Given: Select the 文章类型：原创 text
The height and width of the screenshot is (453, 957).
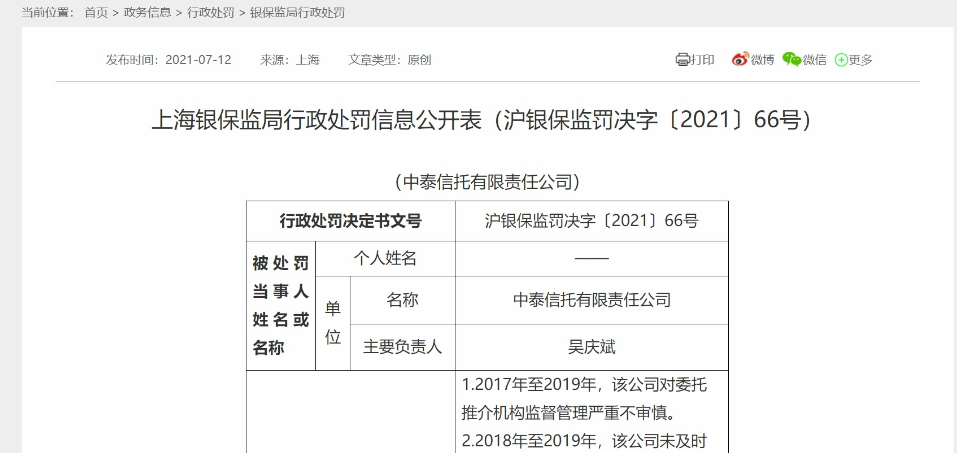Looking at the screenshot, I should point(390,60).
